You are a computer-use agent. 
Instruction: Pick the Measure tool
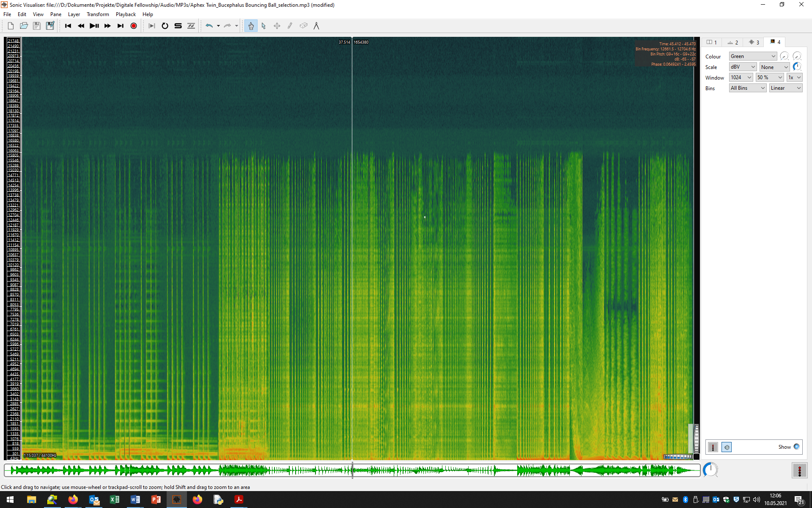coord(317,26)
